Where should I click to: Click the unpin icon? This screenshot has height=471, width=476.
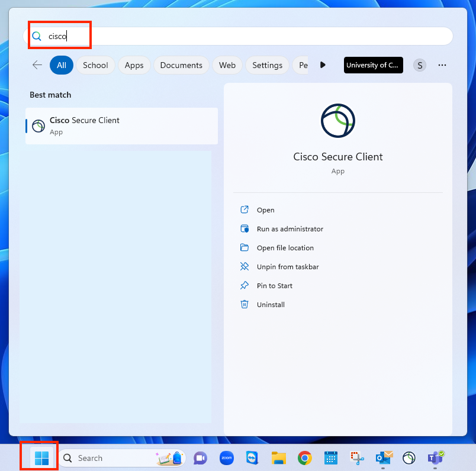coord(245,266)
